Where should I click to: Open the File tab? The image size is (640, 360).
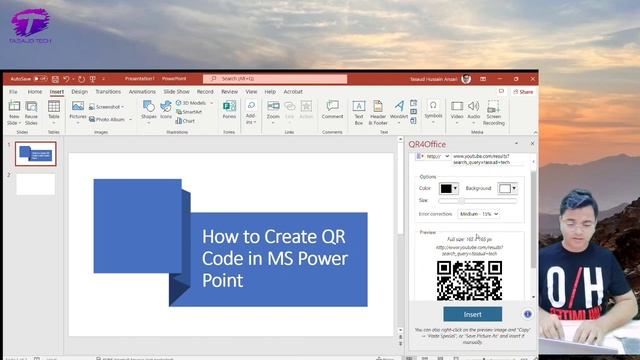(x=13, y=92)
